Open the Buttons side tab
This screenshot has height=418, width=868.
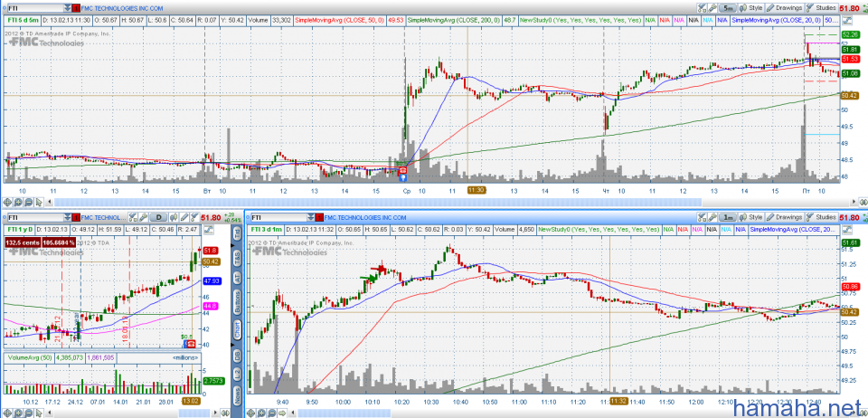238,302
